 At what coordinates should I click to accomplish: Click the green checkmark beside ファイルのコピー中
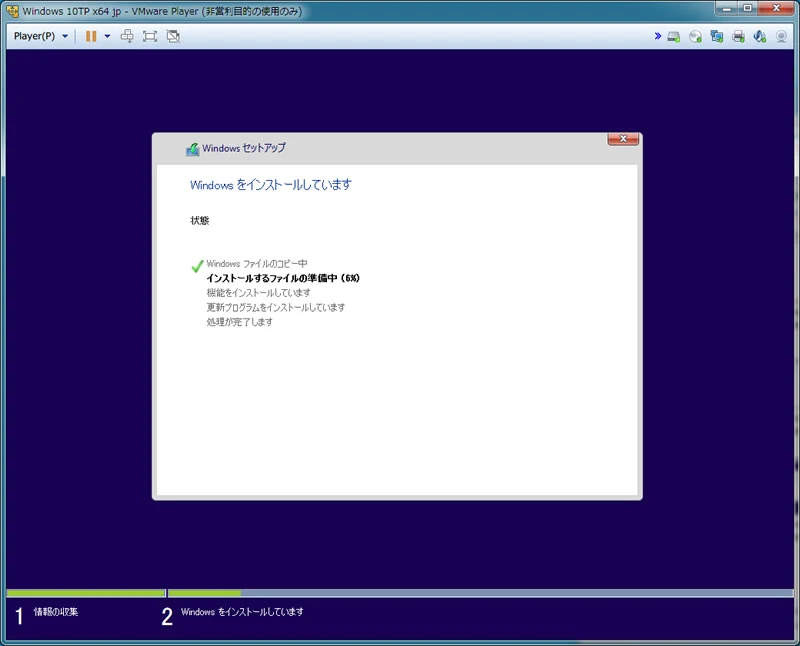tap(197, 266)
